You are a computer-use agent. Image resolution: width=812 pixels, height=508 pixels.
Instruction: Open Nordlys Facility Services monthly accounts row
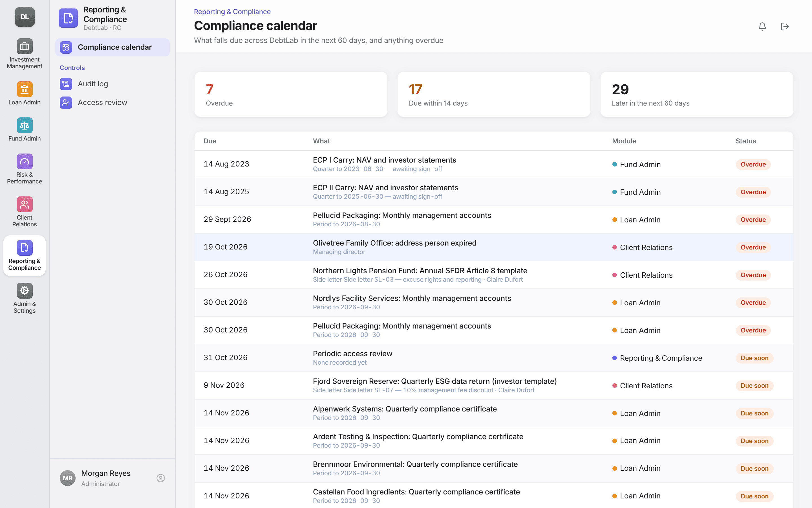coord(494,302)
